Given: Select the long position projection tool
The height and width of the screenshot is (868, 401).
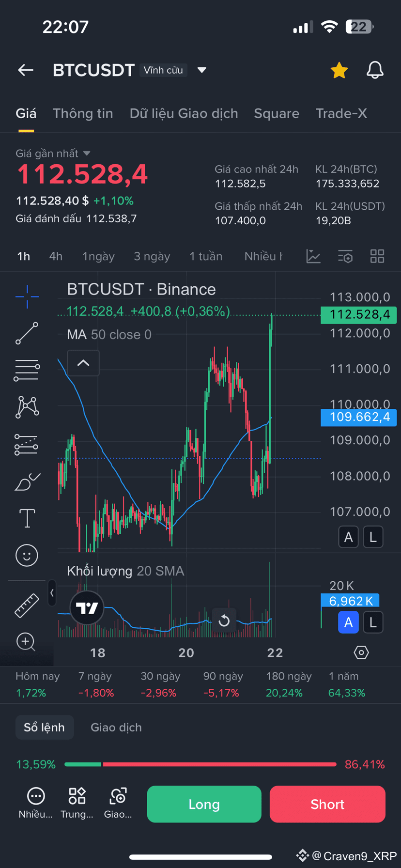Looking at the screenshot, I should click(27, 444).
